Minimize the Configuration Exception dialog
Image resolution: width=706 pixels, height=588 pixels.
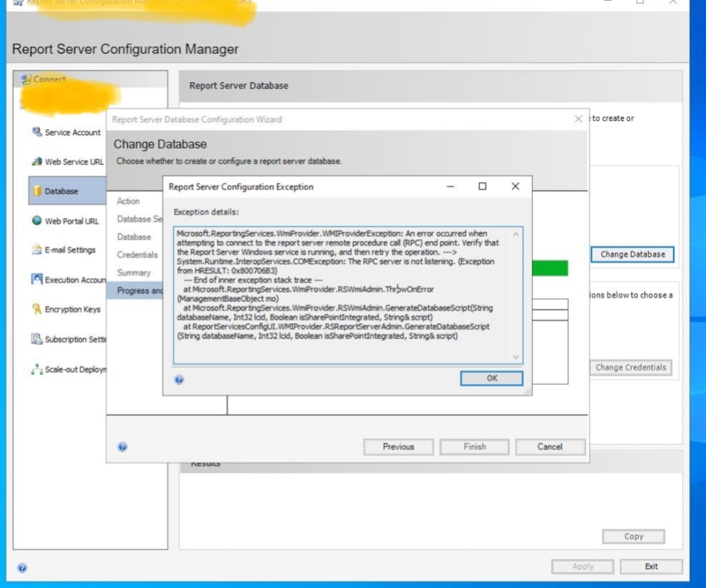point(450,186)
